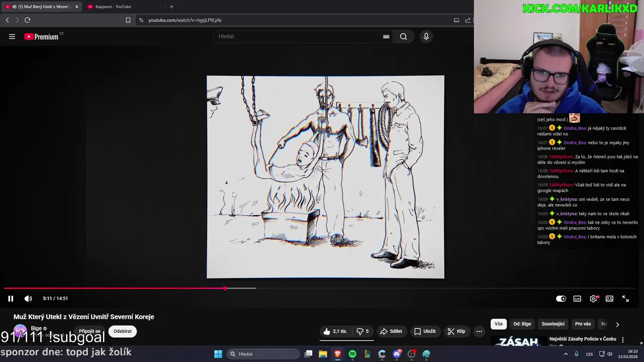Click the video title below the player
The image size is (644, 362).
[84, 317]
